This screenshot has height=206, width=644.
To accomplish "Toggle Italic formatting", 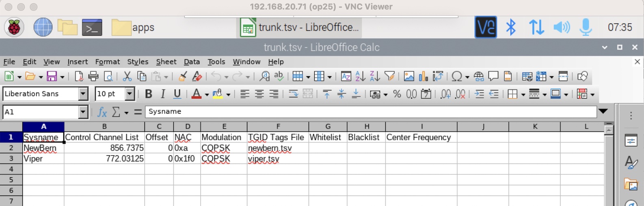I will 163,94.
